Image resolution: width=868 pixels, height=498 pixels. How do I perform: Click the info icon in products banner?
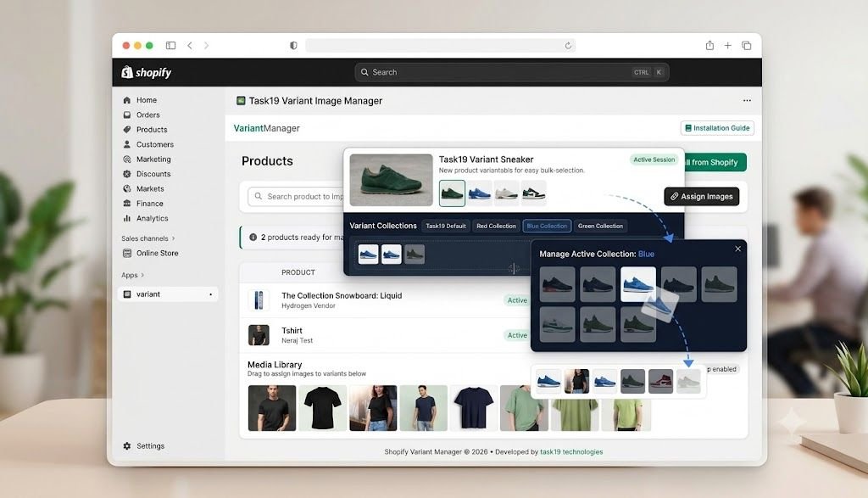click(x=253, y=237)
